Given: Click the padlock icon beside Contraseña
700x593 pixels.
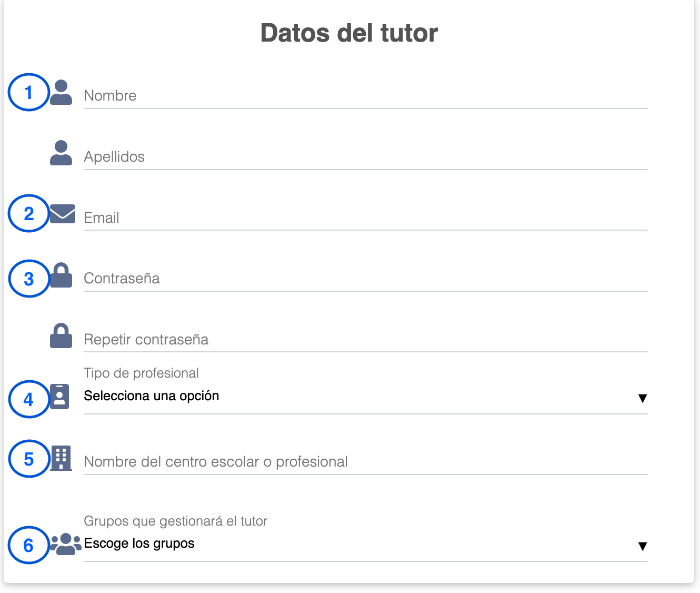Looking at the screenshot, I should (61, 275).
